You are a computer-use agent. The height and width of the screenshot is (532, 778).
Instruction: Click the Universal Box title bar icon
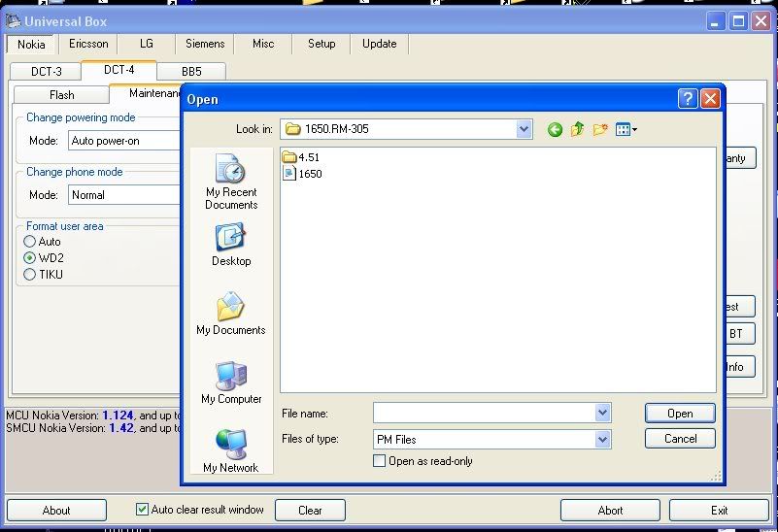click(13, 21)
